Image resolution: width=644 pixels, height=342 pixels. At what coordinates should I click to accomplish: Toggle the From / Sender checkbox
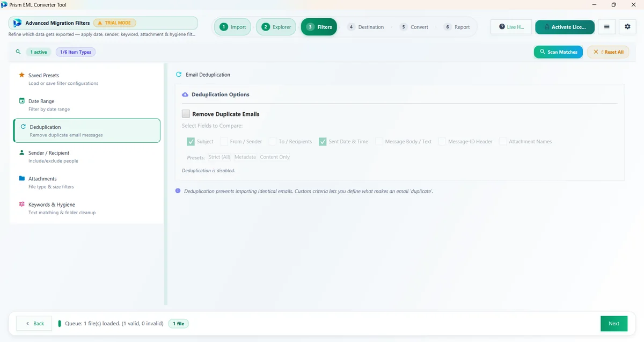tap(224, 142)
